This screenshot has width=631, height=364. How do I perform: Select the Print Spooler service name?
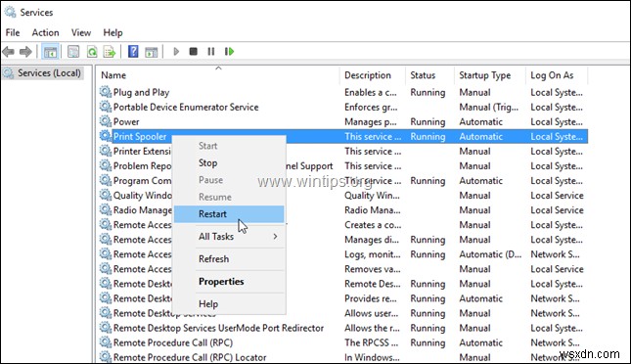click(x=140, y=137)
